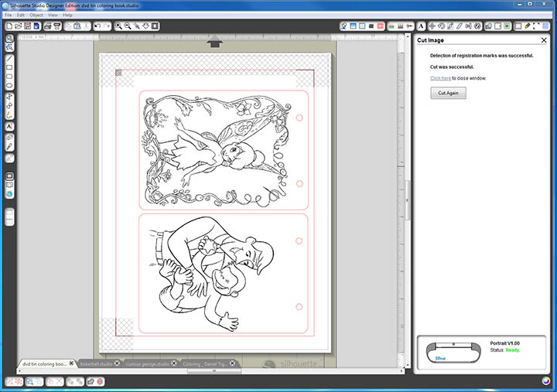Click the green 'Ready.' status text
557x392 pixels.
513,350
